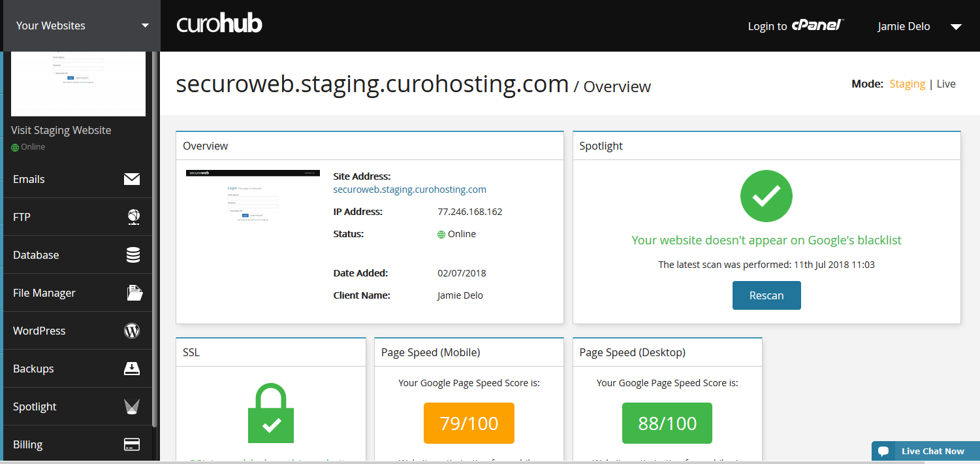Click the SSL panel heading
Image resolution: width=980 pixels, height=464 pixels.
(x=191, y=352)
